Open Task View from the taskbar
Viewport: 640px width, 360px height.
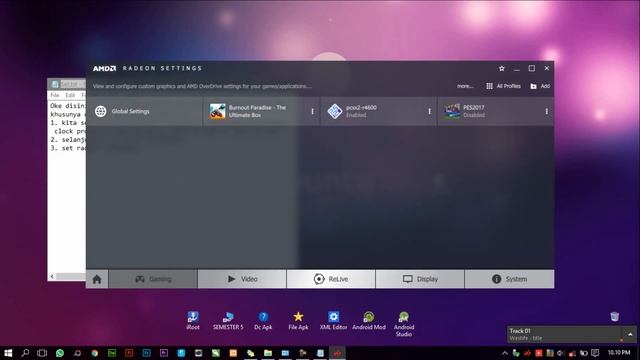click(x=42, y=353)
